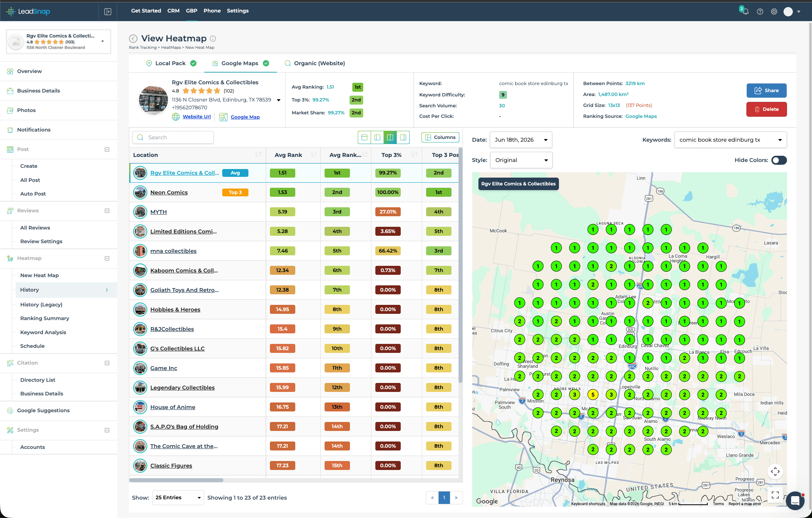812x518 pixels.
Task: Open the Phone menu
Action: click(212, 11)
